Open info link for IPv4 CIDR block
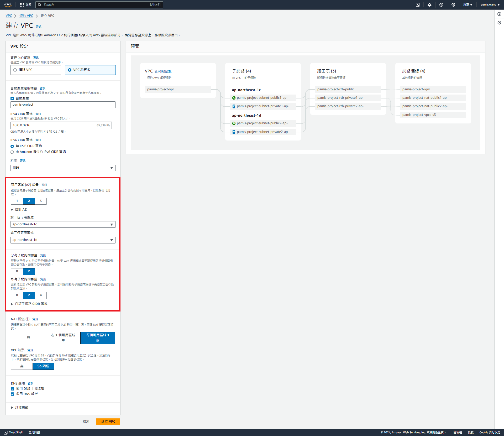The height and width of the screenshot is (436, 504). 38,114
